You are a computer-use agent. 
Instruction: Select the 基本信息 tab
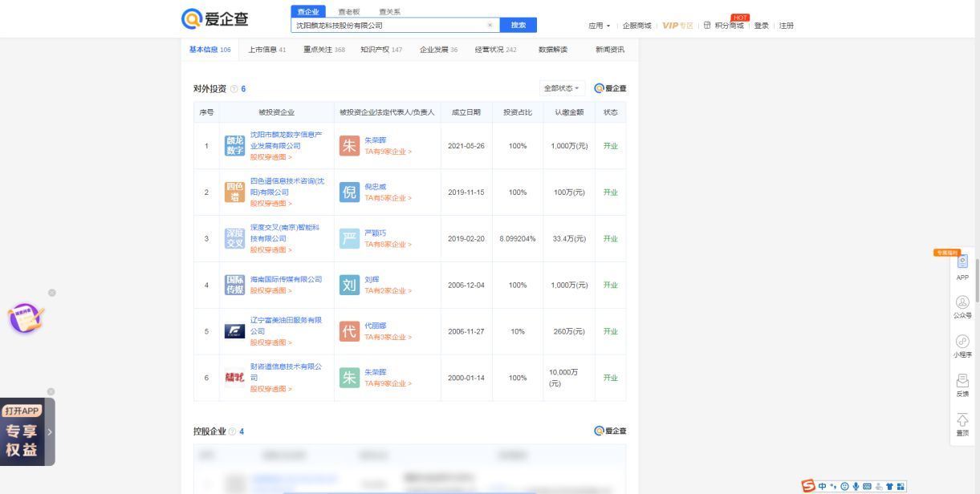click(x=209, y=50)
